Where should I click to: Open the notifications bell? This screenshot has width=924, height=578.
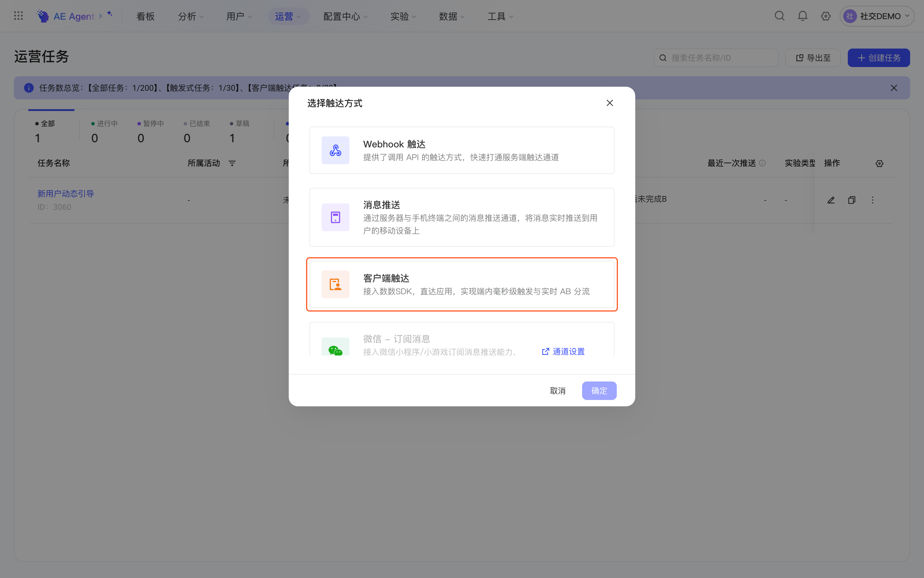[x=803, y=16]
